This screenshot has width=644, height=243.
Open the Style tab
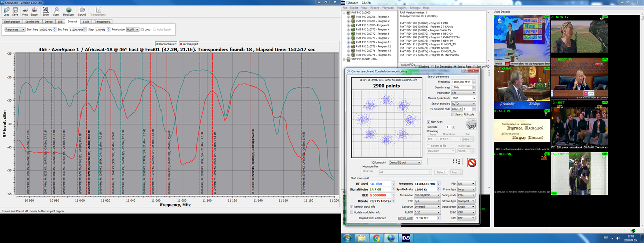(86, 22)
